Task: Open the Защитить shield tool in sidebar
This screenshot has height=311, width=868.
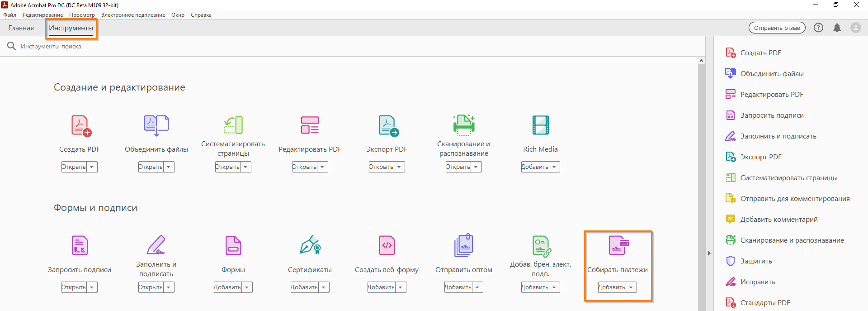Action: (749, 261)
